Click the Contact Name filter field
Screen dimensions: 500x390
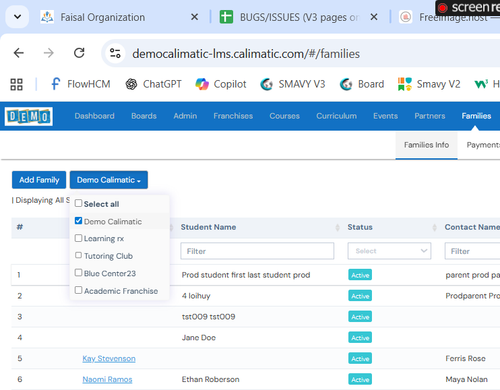[x=472, y=251]
